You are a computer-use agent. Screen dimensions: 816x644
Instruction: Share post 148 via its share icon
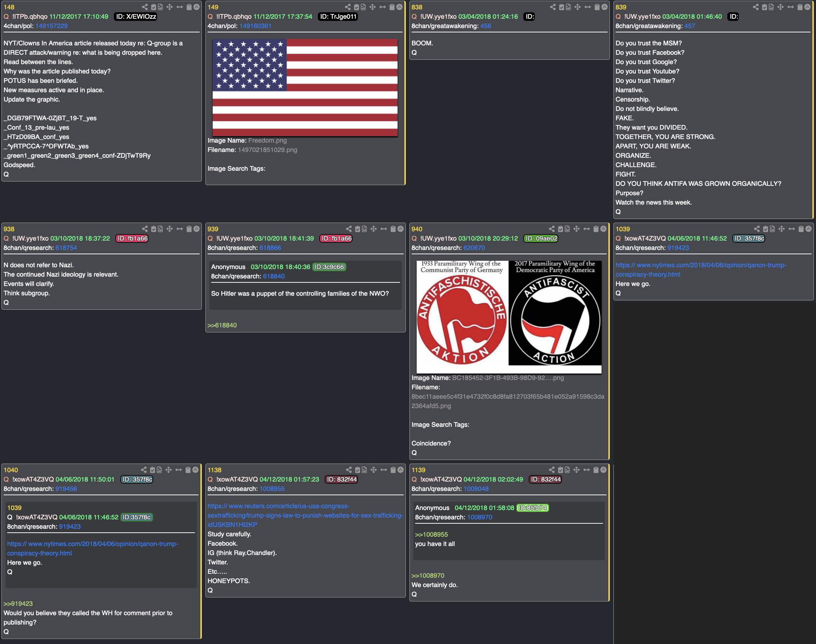(x=145, y=7)
